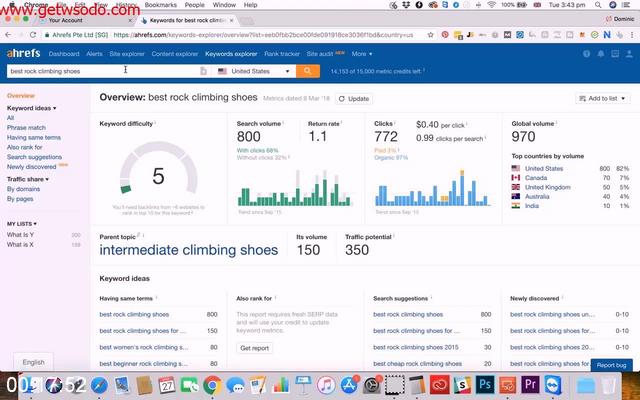Open Search suggestions in sidebar
This screenshot has width=640, height=400.
click(34, 157)
